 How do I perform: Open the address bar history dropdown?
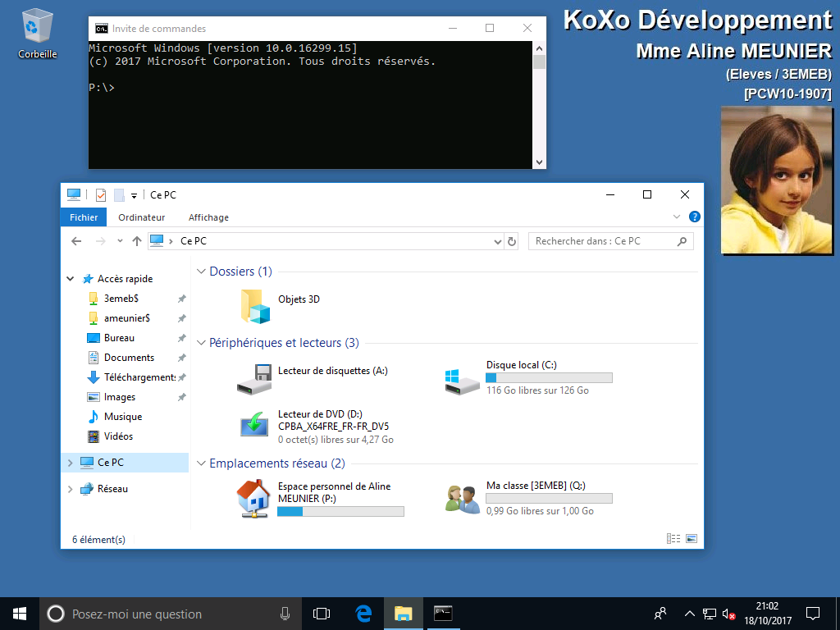pyautogui.click(x=498, y=242)
